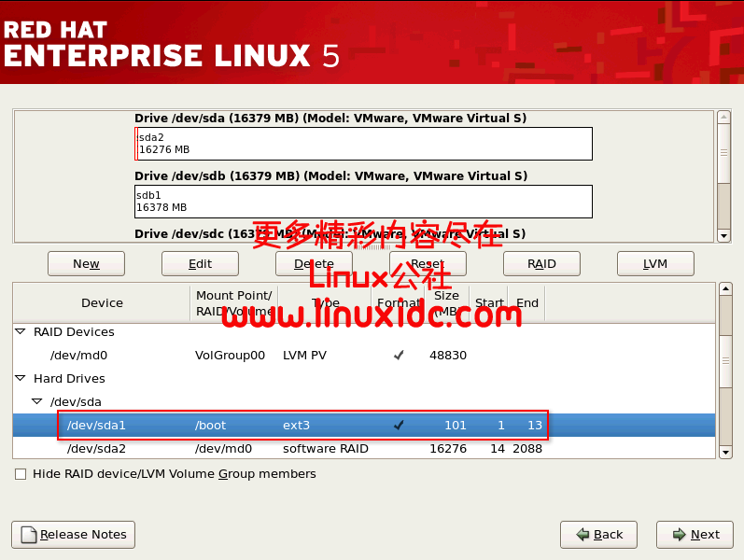This screenshot has height=560, width=744.
Task: Sort by the Device column header
Action: [102, 303]
